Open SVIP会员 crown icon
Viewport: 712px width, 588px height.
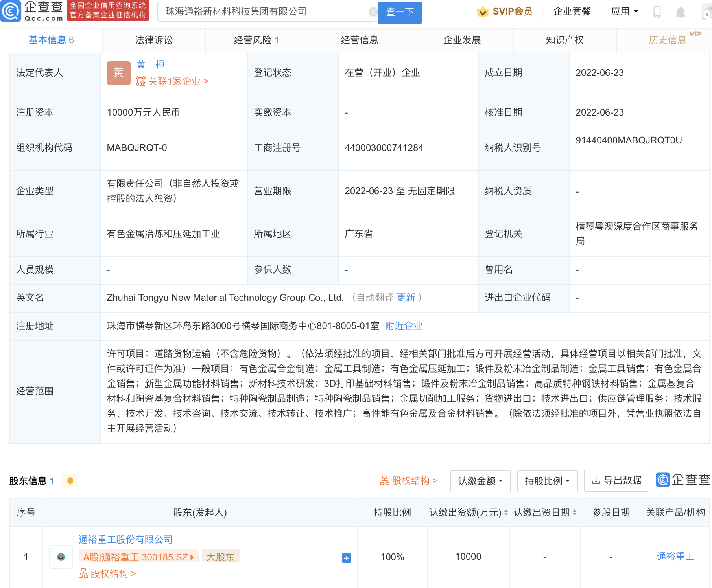click(483, 12)
